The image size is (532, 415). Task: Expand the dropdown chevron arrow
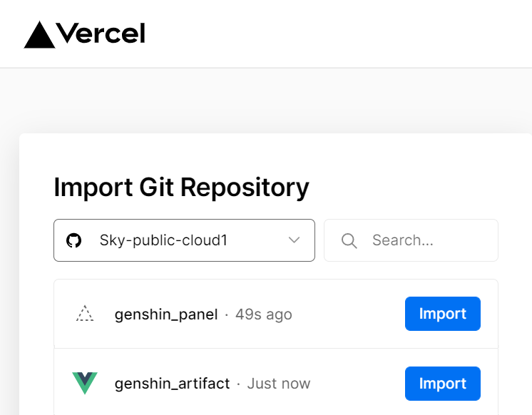294,240
